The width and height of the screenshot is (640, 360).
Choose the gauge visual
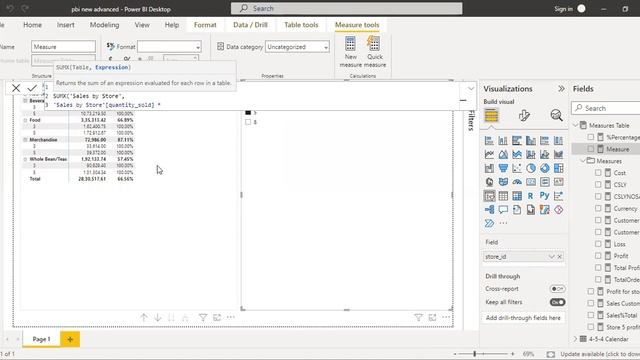tap(517, 182)
